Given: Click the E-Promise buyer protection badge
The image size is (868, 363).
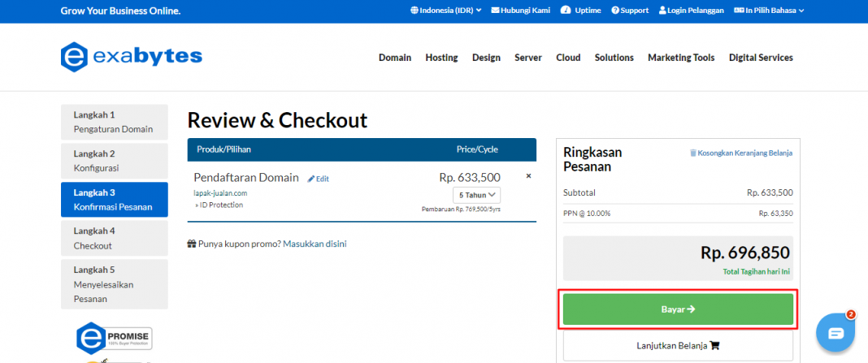Looking at the screenshot, I should tap(114, 337).
